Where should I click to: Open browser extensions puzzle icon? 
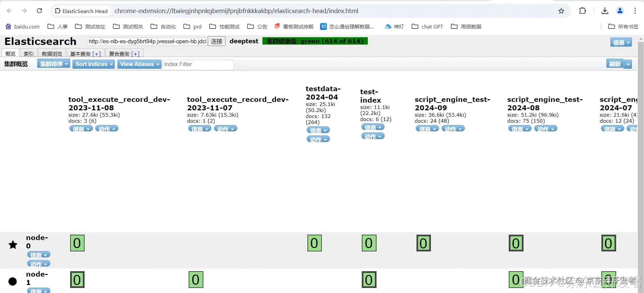(583, 11)
